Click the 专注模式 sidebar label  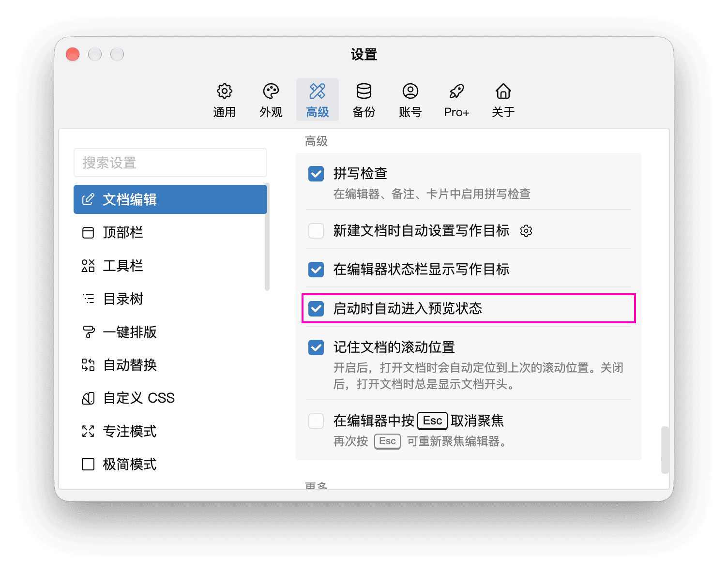point(130,431)
